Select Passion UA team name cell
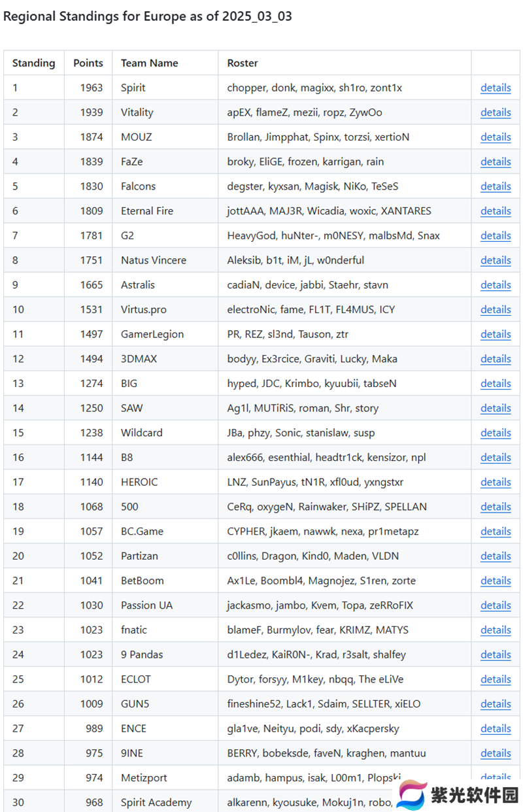523x812 pixels. [x=165, y=605]
